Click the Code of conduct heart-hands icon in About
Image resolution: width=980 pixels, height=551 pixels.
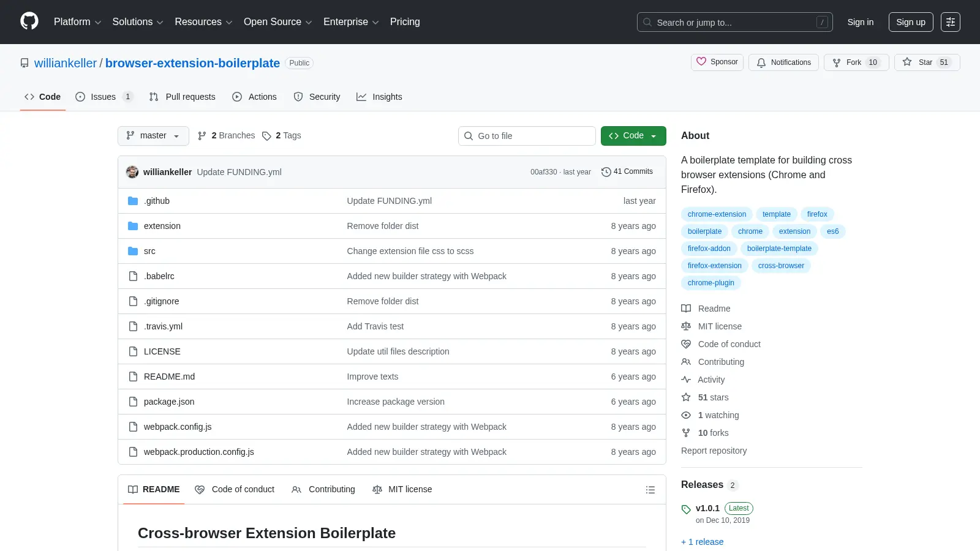tap(686, 344)
